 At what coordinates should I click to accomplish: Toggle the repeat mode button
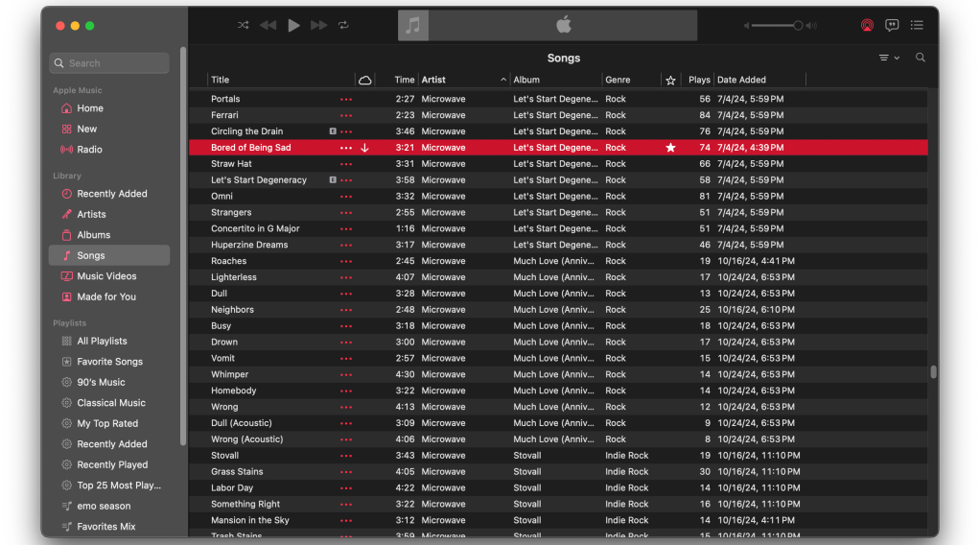tap(343, 25)
